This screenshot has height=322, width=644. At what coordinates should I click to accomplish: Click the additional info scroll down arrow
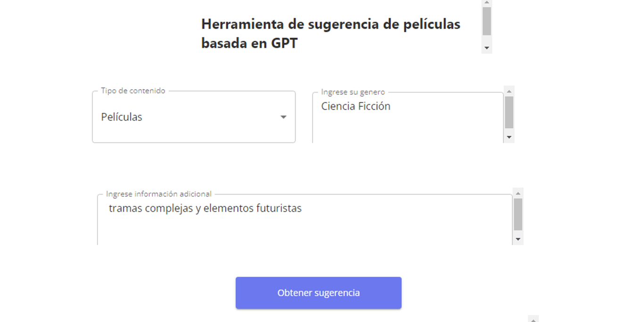point(518,239)
